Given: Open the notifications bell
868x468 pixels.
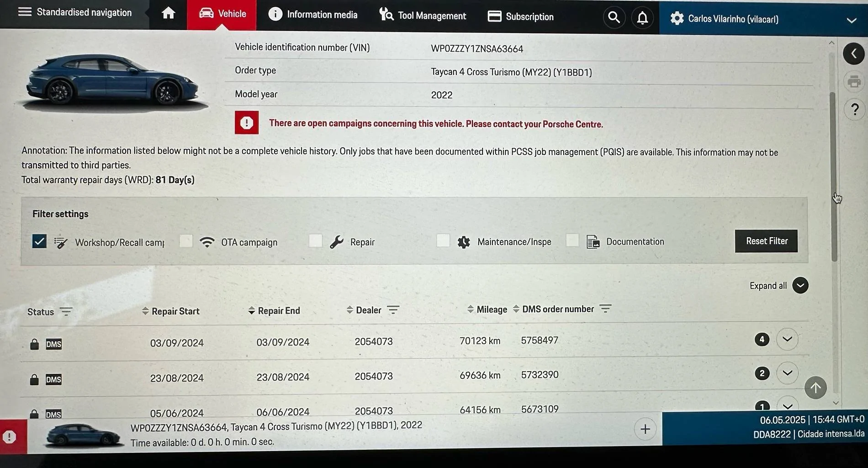Looking at the screenshot, I should pos(642,18).
